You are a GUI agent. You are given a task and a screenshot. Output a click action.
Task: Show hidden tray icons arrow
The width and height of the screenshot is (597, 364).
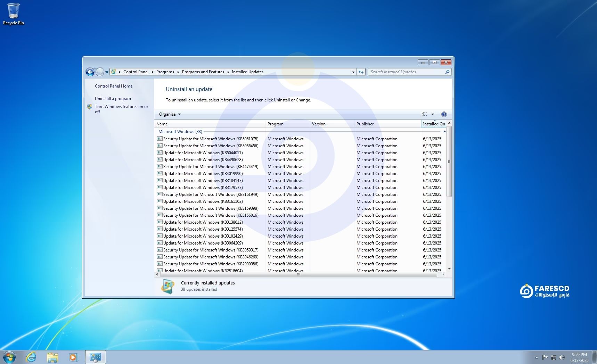coord(537,357)
